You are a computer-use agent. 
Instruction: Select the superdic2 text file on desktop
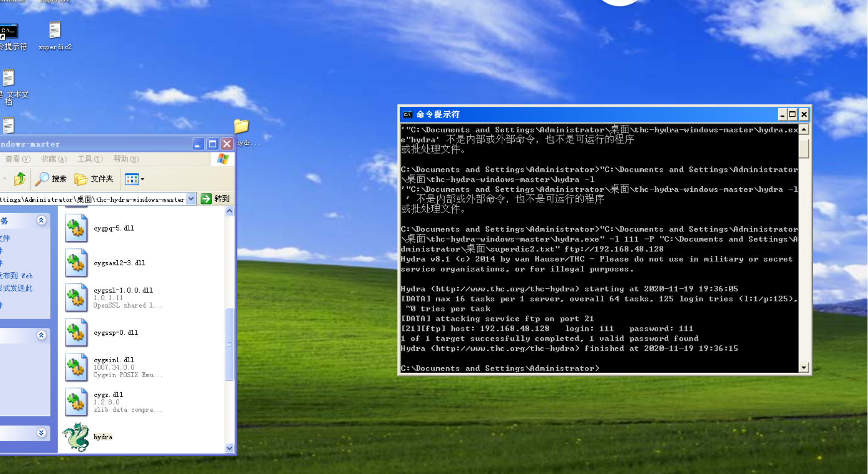coord(55,36)
